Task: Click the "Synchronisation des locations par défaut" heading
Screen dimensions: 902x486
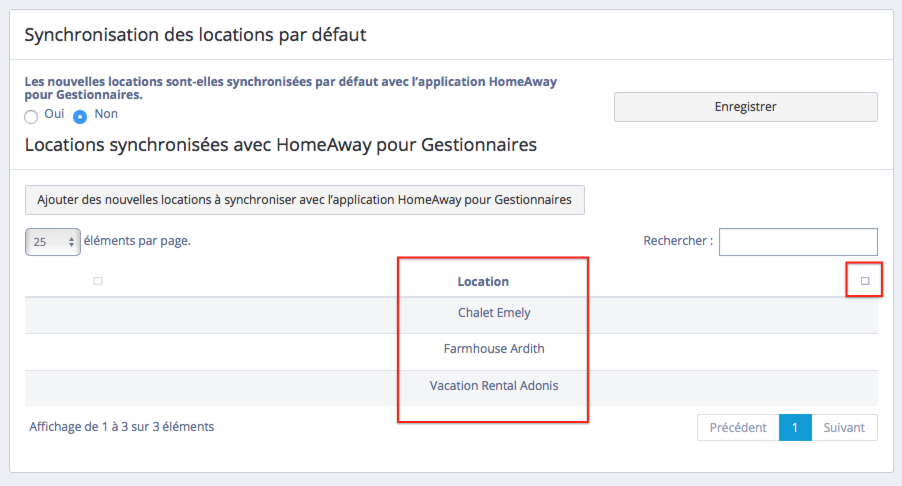Action: click(195, 35)
